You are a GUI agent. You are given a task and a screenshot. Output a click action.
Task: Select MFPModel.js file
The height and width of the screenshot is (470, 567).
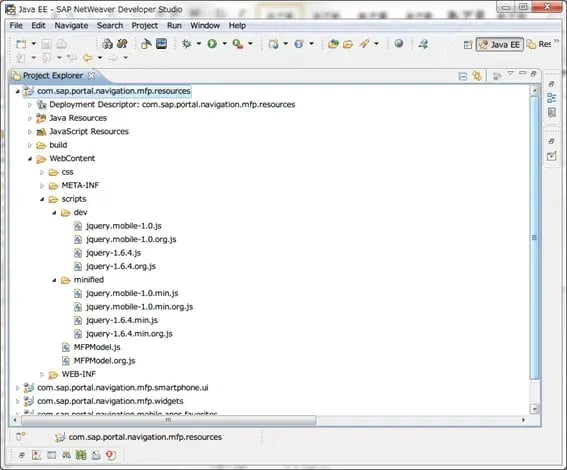97,347
